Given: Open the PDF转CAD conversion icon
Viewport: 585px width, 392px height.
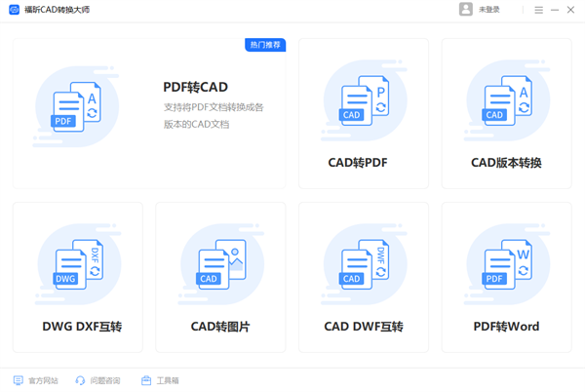Looking at the screenshot, I should click(76, 107).
